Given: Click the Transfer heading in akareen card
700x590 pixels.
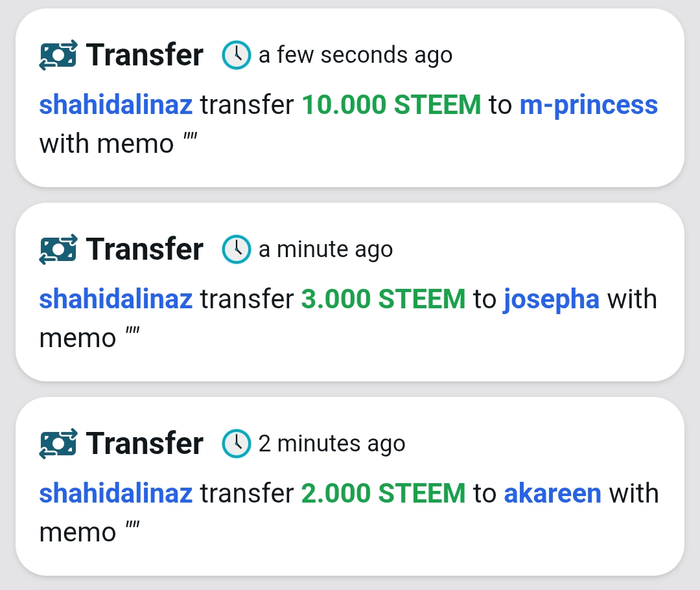Looking at the screenshot, I should (x=145, y=443).
